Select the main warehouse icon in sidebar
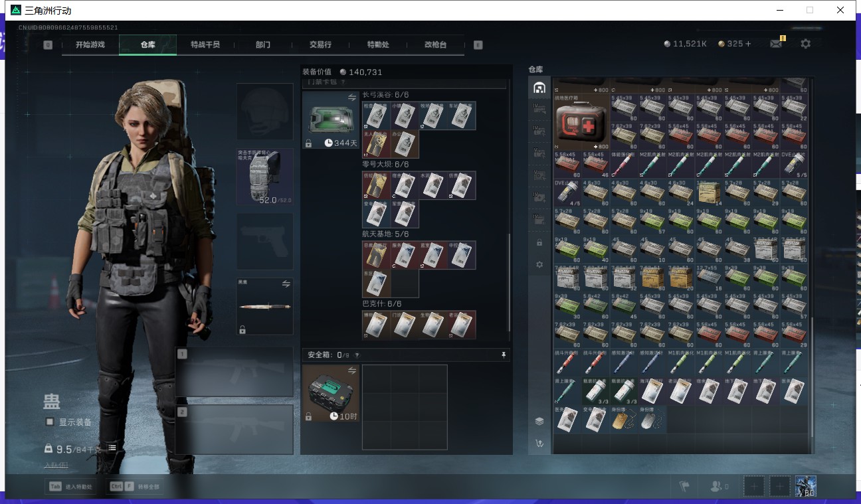861x504 pixels. tap(539, 87)
